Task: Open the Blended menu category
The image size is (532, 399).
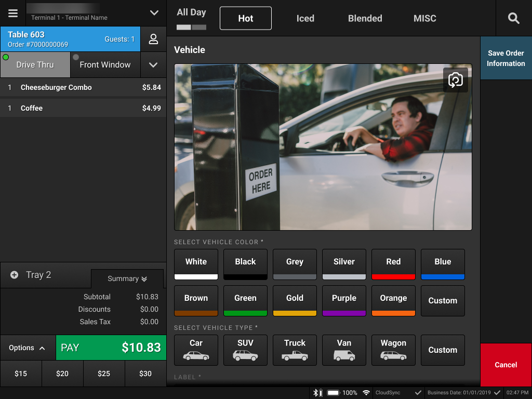Action: click(x=365, y=18)
